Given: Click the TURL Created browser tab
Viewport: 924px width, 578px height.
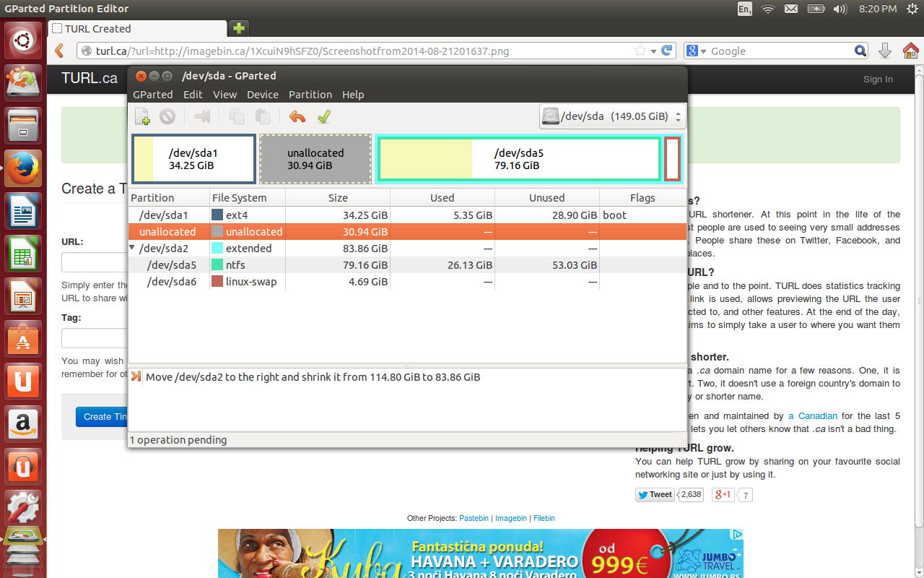Looking at the screenshot, I should tap(138, 29).
